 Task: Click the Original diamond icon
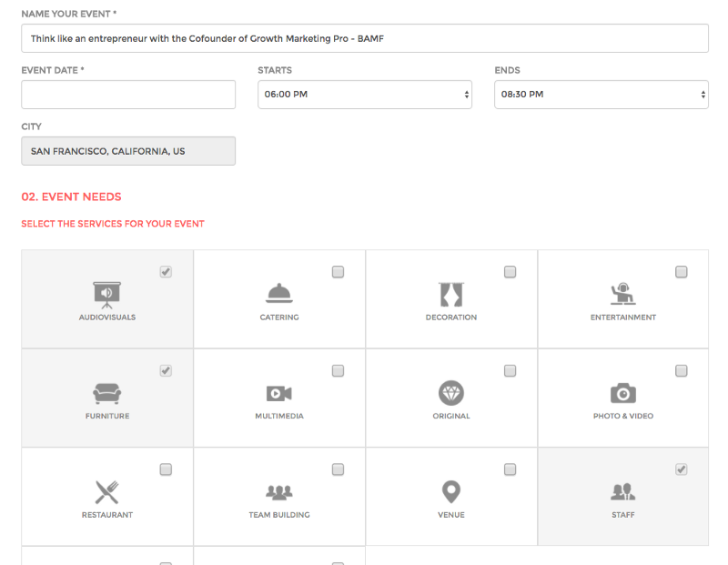tap(451, 393)
